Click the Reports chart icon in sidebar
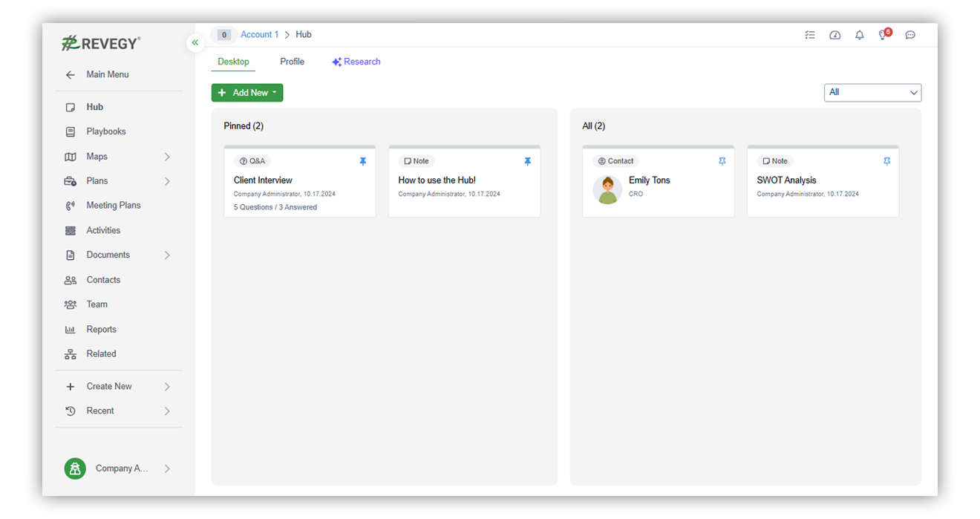The image size is (980, 519). (71, 330)
